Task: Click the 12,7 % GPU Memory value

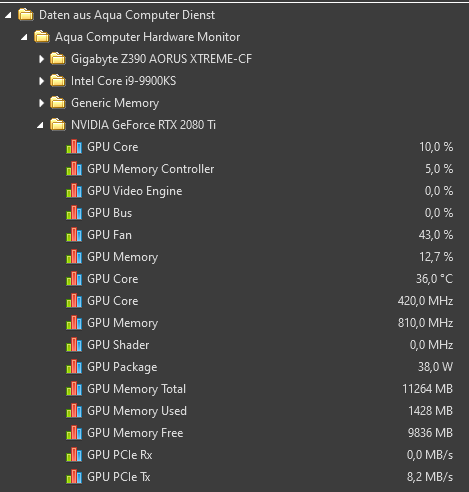Action: 436,257
